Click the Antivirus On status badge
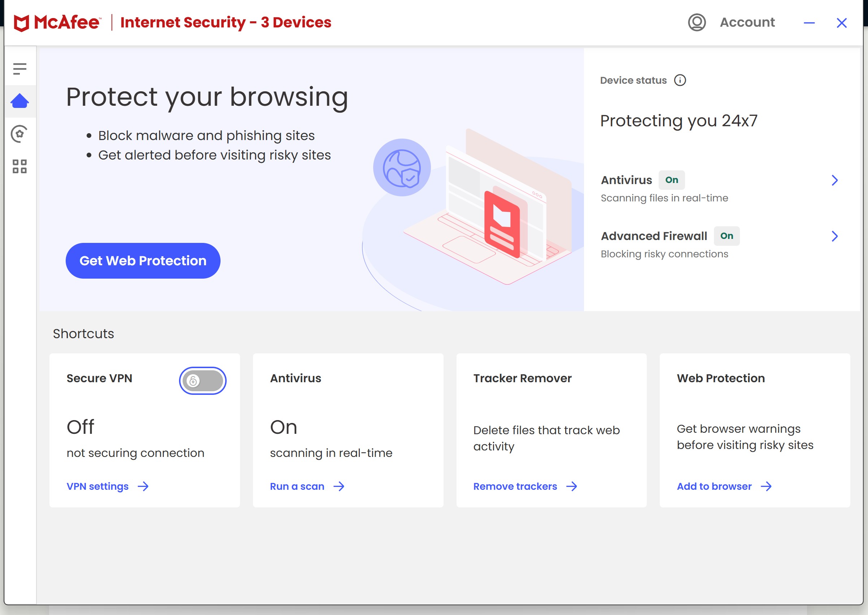The image size is (868, 615). 672,180
